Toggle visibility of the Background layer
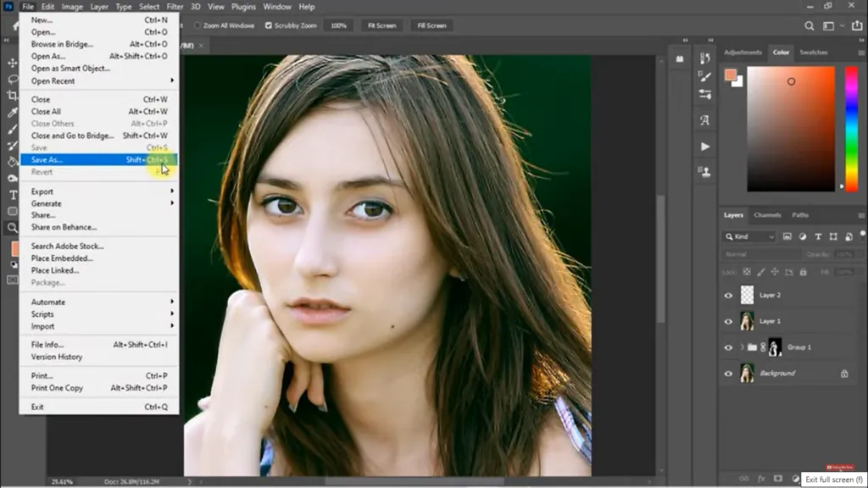The height and width of the screenshot is (488, 868). 728,373
